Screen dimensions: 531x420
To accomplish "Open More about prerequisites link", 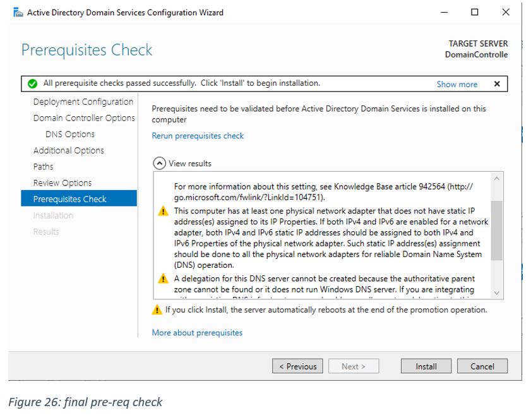I will pyautogui.click(x=197, y=333).
